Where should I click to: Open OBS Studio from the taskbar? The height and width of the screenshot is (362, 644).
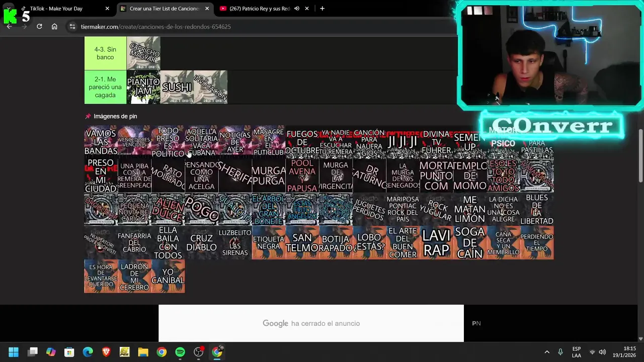(199, 352)
